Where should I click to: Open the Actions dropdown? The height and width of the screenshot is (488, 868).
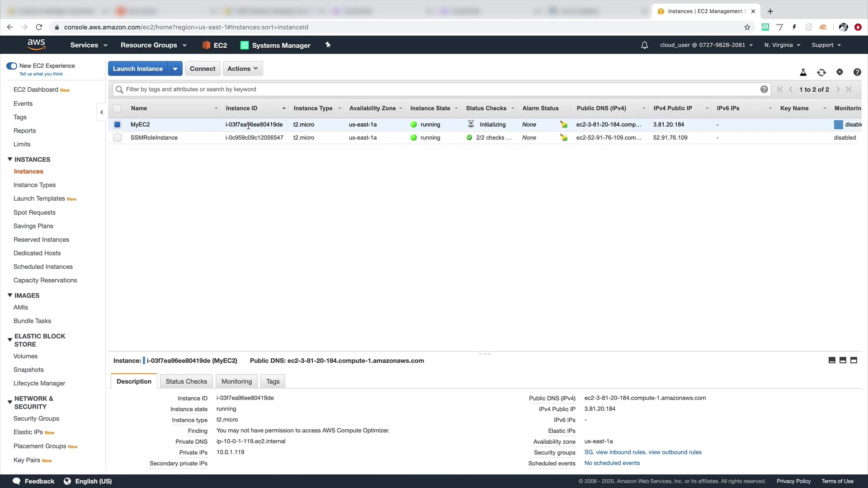pyautogui.click(x=242, y=69)
